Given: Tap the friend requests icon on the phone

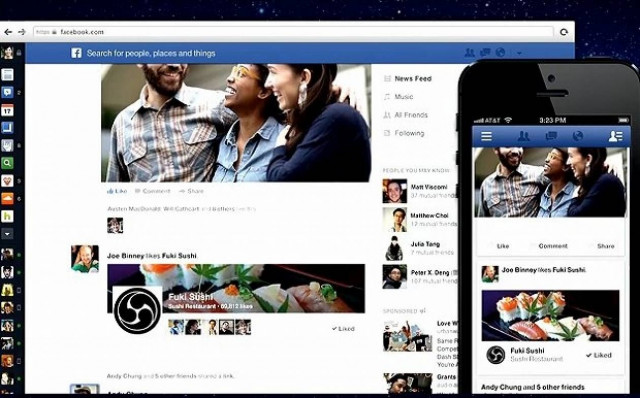Looking at the screenshot, I should click(x=524, y=136).
